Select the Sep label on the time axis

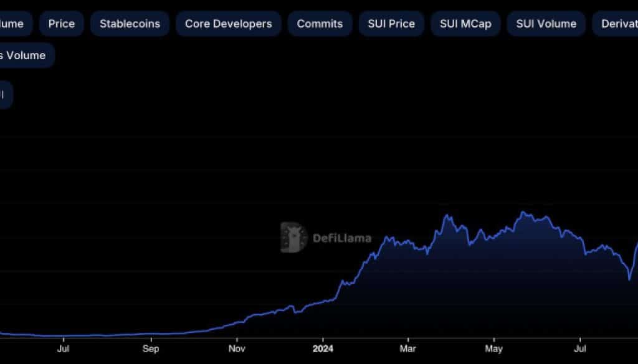click(150, 349)
